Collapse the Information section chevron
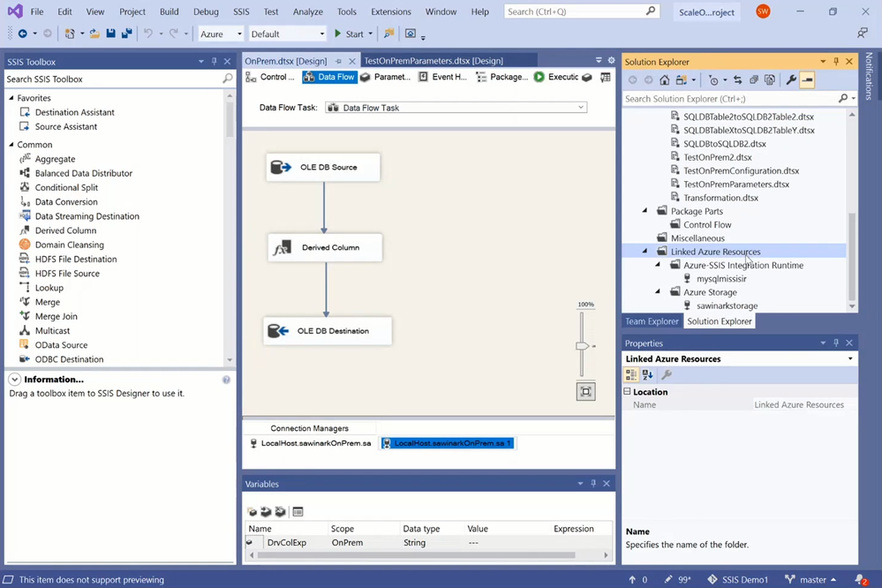Screen dimensions: 882x588 (15, 380)
